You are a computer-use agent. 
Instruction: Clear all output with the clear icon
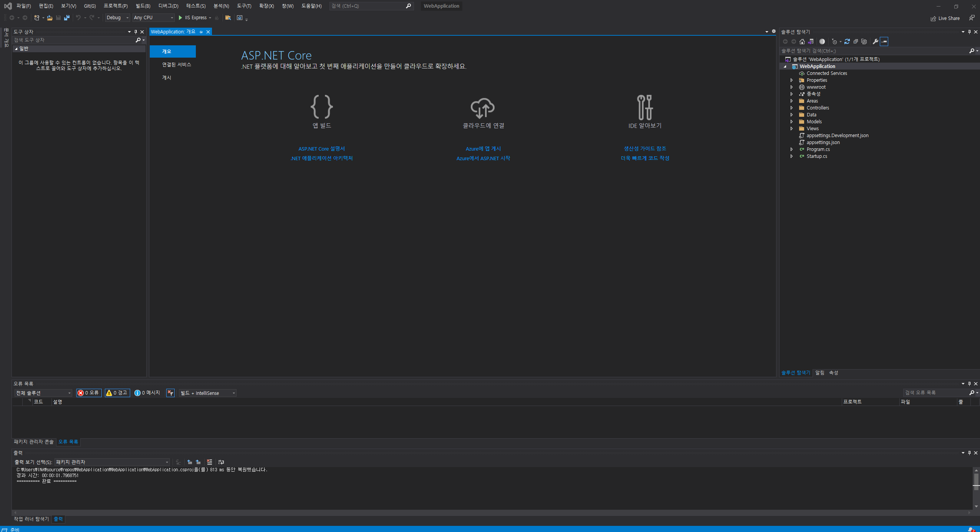click(x=209, y=462)
